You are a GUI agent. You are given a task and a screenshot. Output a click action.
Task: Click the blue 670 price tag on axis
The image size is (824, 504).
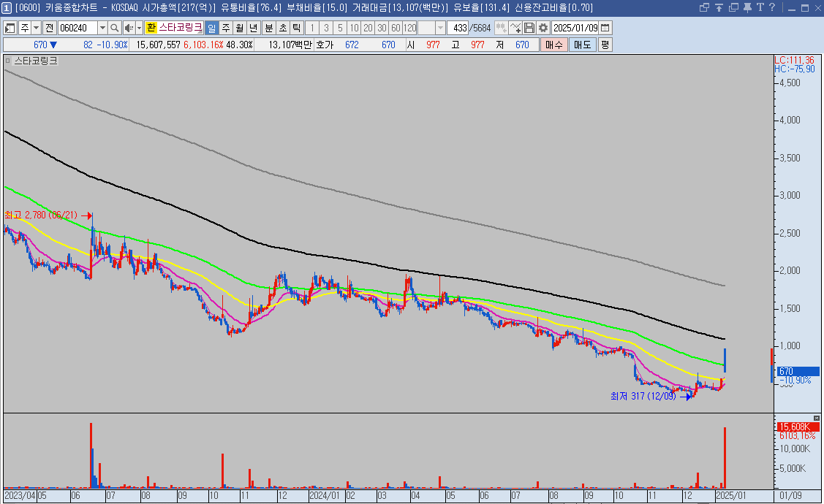(798, 371)
